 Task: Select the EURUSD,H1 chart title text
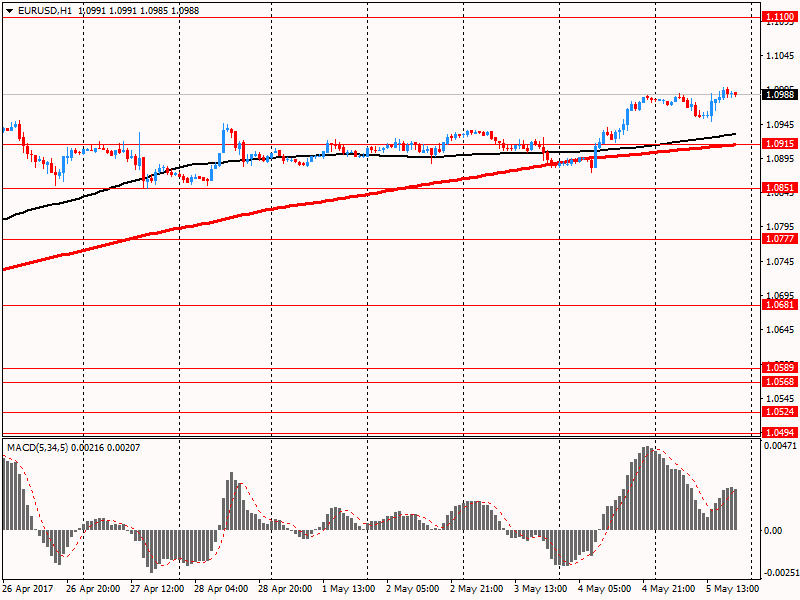(x=45, y=11)
